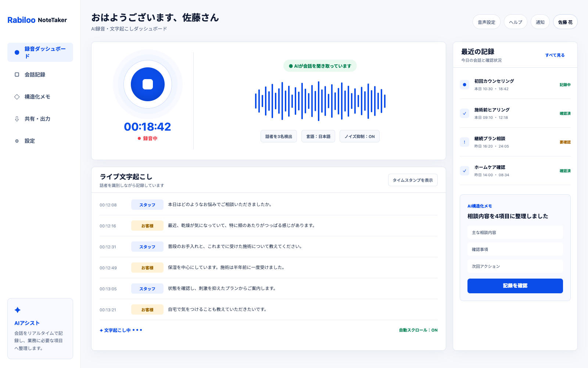Click the recording dot icon of 初回カウンセリング
The height and width of the screenshot is (368, 588).
(x=465, y=85)
